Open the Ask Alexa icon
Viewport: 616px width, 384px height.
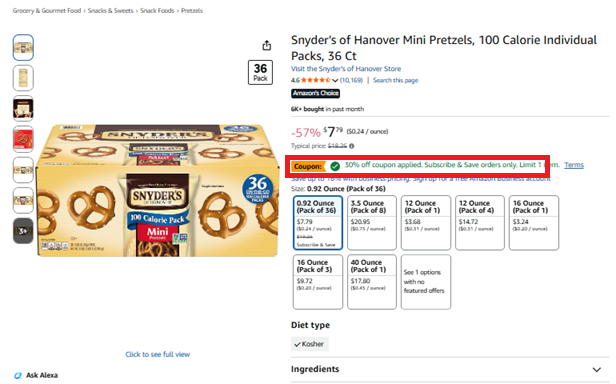coord(18,375)
